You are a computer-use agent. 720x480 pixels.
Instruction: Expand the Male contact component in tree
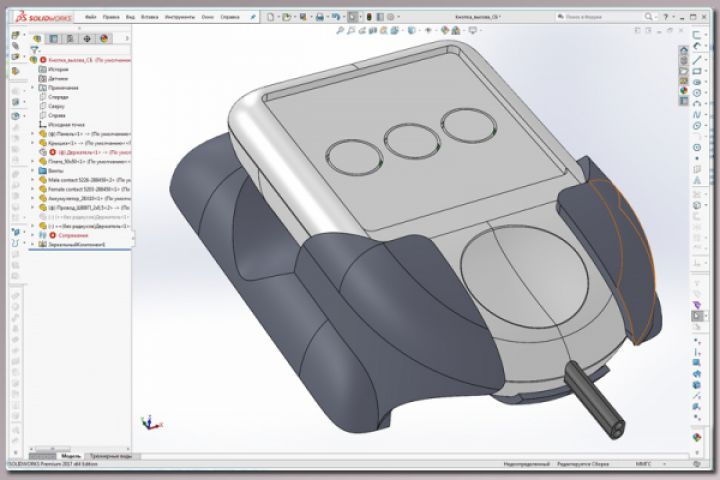coord(33,180)
